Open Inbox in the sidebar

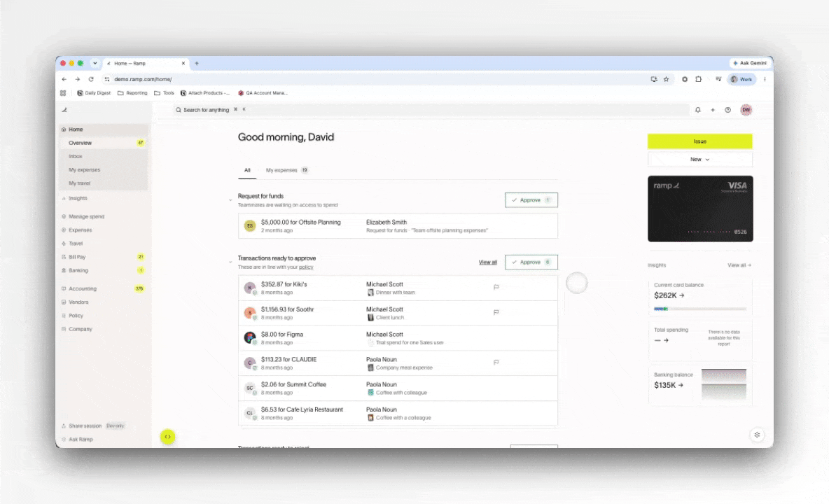click(104, 156)
